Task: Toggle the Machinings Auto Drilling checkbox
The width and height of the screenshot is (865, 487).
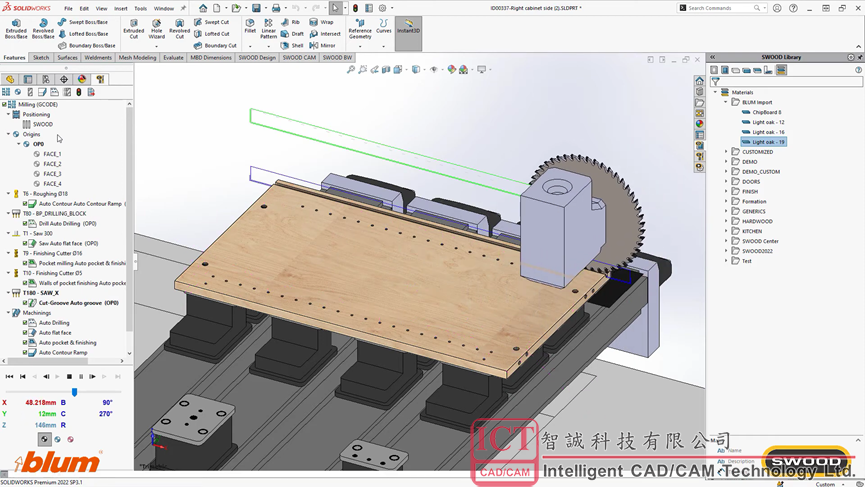Action: pyautogui.click(x=25, y=323)
